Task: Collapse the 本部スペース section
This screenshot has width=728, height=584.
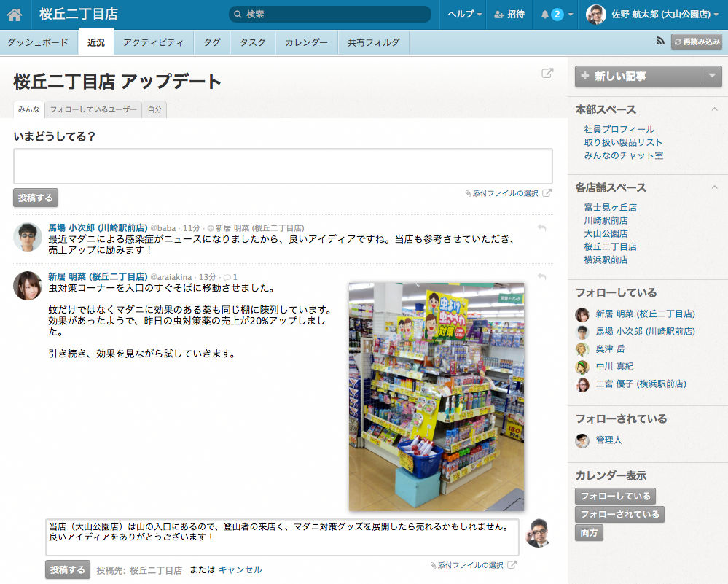Action: 715,109
